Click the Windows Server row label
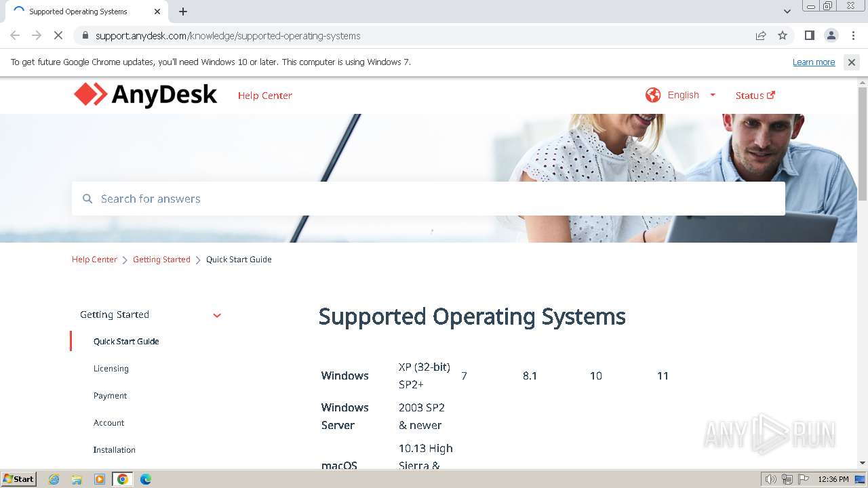Image resolution: width=868 pixels, height=488 pixels. (345, 416)
